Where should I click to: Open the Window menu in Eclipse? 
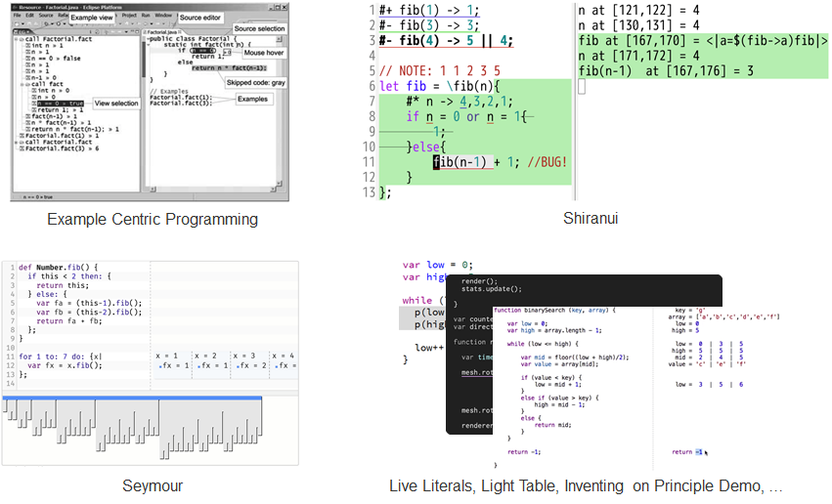click(x=163, y=17)
